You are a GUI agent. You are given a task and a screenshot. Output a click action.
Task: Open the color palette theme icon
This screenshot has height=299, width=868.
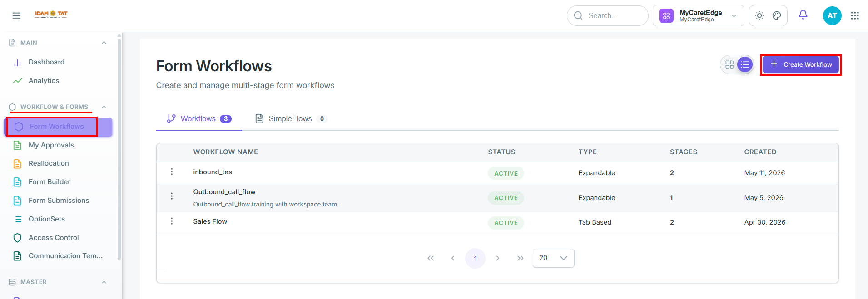(x=777, y=15)
